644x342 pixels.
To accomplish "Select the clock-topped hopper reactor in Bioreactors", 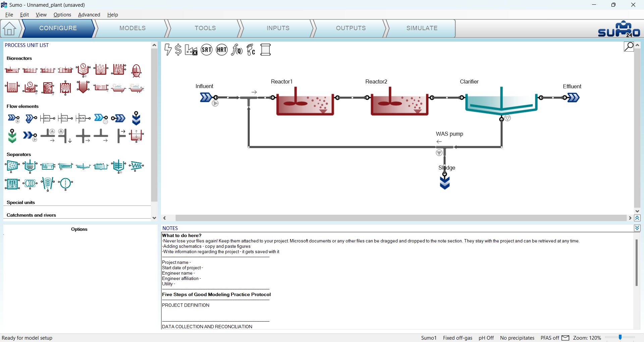I will point(83,70).
